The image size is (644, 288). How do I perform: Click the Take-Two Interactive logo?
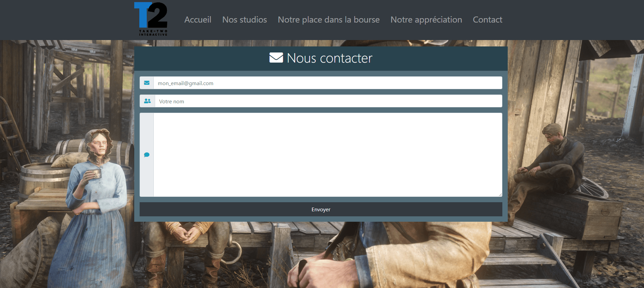[151, 19]
